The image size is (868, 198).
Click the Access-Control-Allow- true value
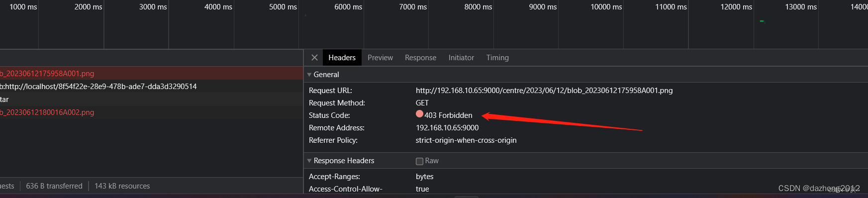(x=422, y=189)
